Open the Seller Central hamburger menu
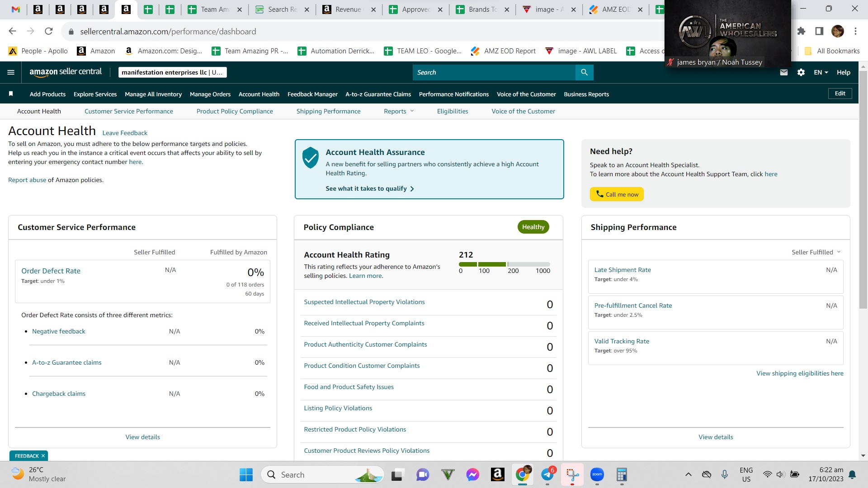 [11, 72]
